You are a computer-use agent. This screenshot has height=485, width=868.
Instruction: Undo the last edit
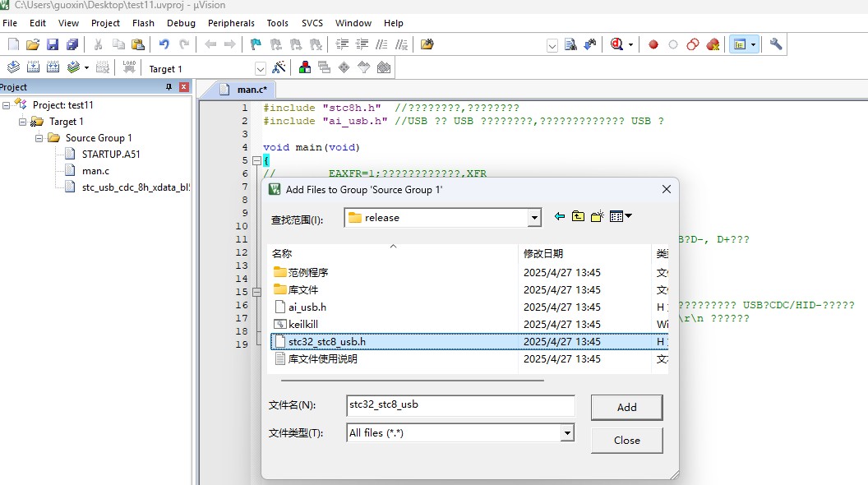[164, 44]
